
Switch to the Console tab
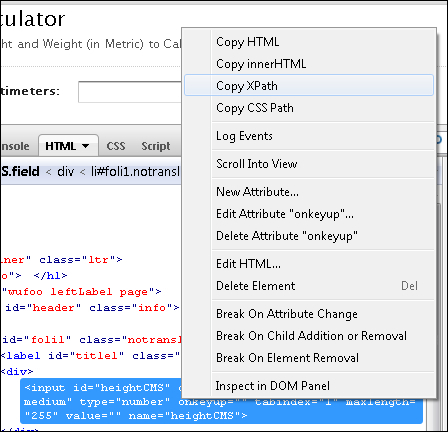(15, 146)
